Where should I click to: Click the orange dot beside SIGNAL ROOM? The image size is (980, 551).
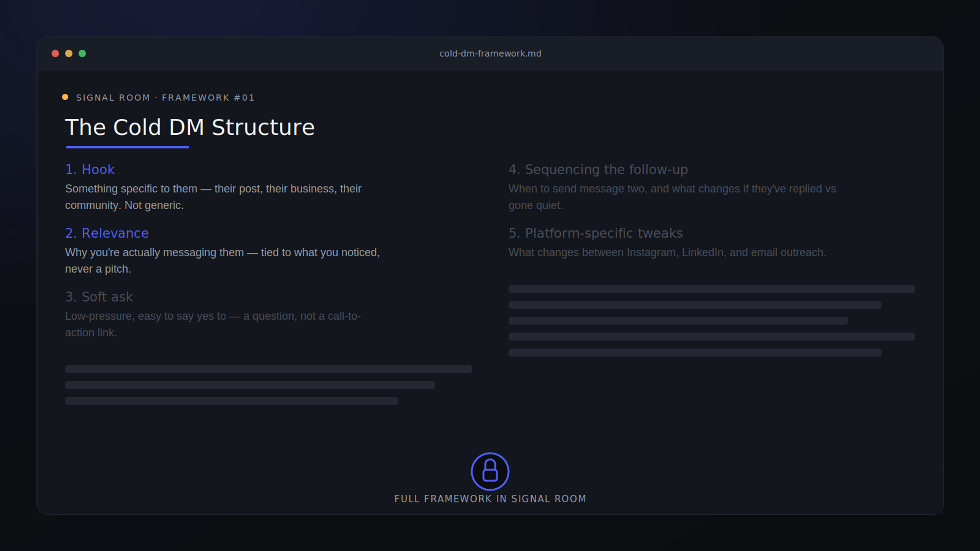pos(65,97)
